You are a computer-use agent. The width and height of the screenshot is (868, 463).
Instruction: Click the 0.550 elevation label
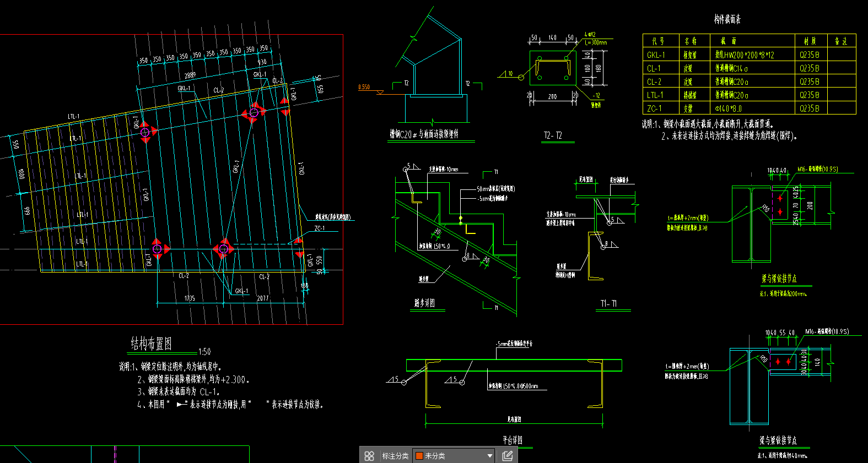(364, 87)
